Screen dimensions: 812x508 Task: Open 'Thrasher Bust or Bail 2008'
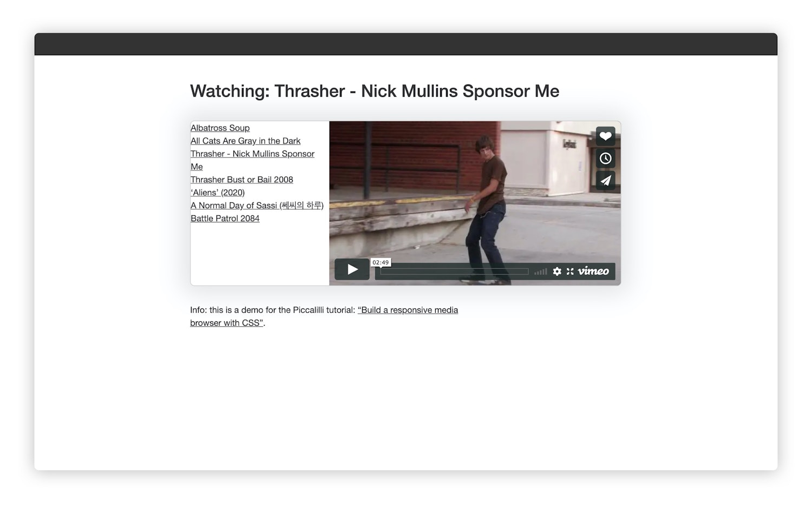[241, 180]
